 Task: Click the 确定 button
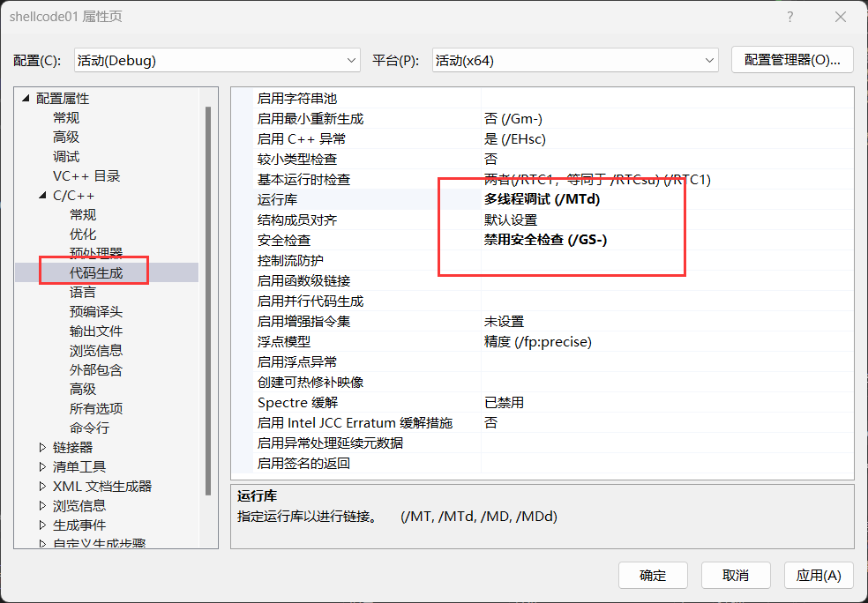point(653,575)
